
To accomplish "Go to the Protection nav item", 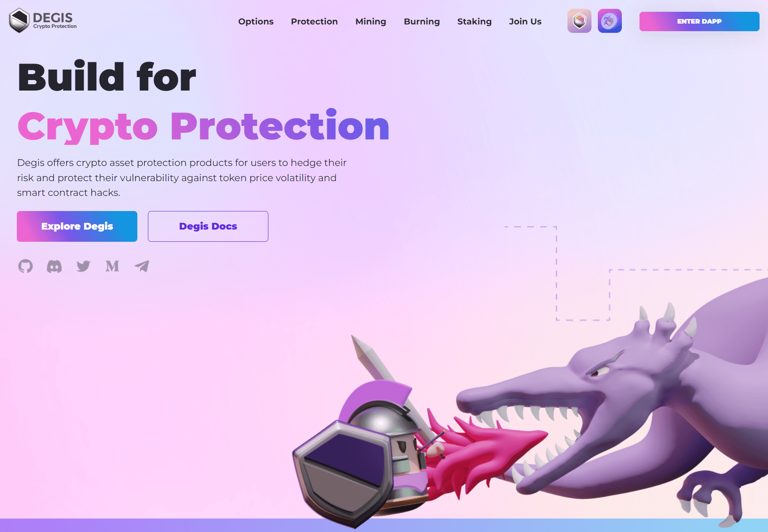I will 314,21.
